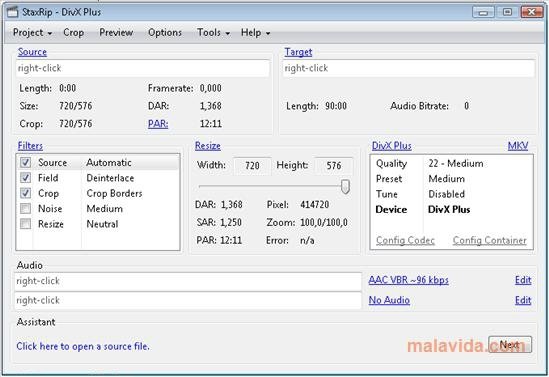Click the source Size value 720/576

(76, 106)
